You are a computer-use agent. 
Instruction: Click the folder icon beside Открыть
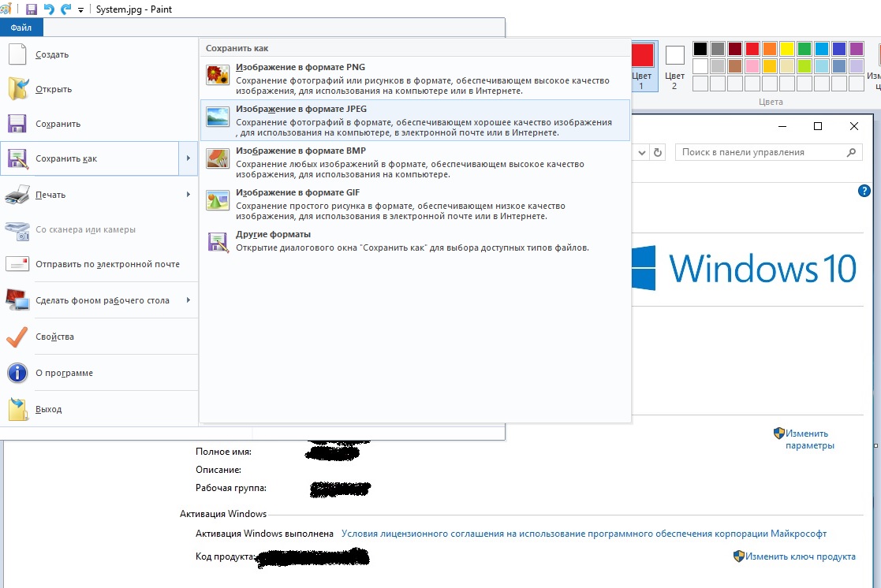(17, 89)
